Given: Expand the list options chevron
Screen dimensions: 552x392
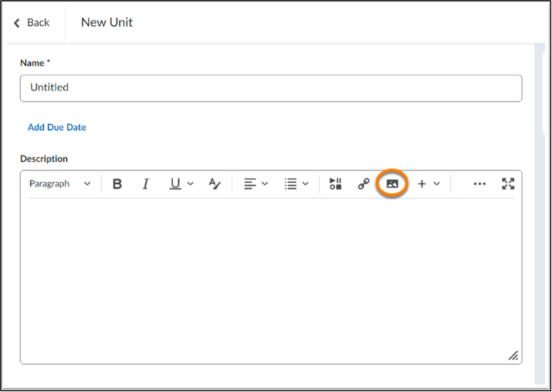Looking at the screenshot, I should point(305,184).
